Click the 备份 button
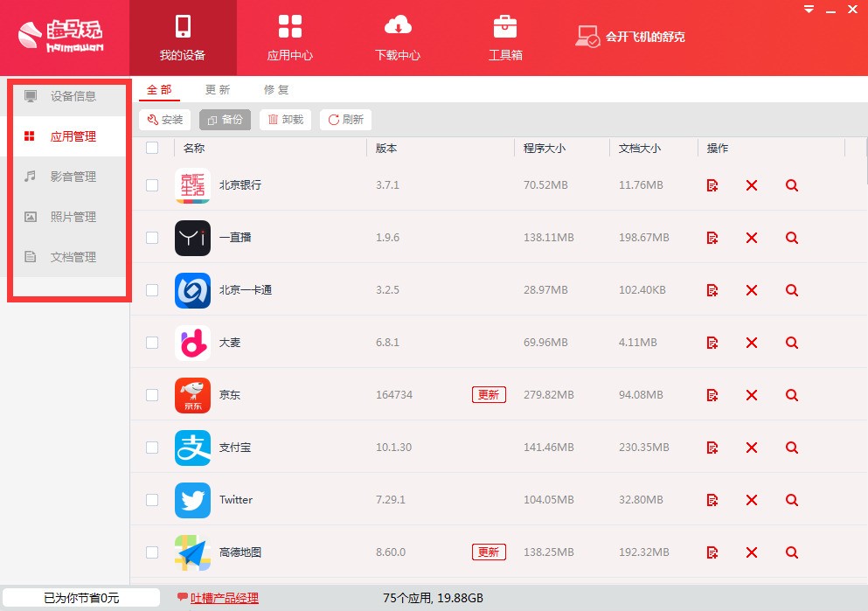868x611 pixels. coord(225,120)
